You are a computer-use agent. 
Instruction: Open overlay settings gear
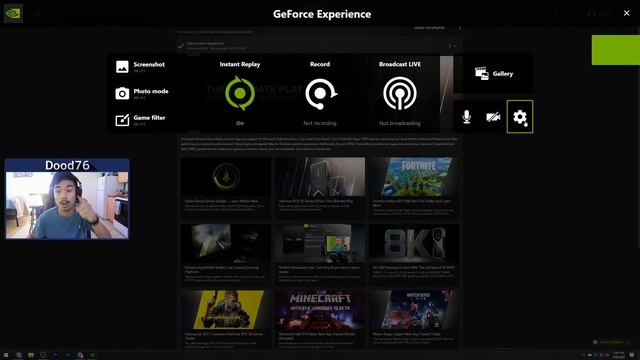coord(520,117)
